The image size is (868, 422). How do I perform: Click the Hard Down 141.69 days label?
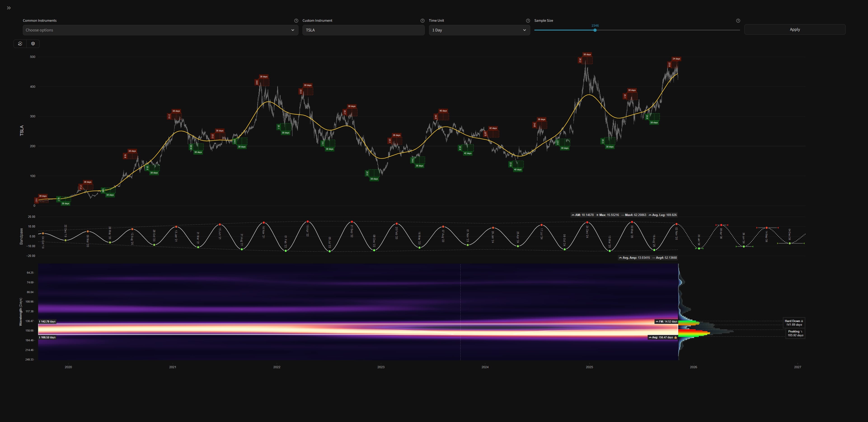[x=793, y=323]
